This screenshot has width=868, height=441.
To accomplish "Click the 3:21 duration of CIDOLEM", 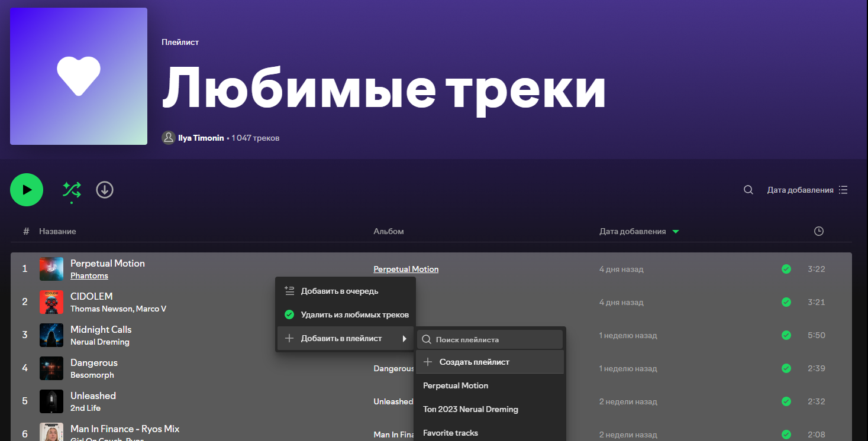I will tap(817, 302).
